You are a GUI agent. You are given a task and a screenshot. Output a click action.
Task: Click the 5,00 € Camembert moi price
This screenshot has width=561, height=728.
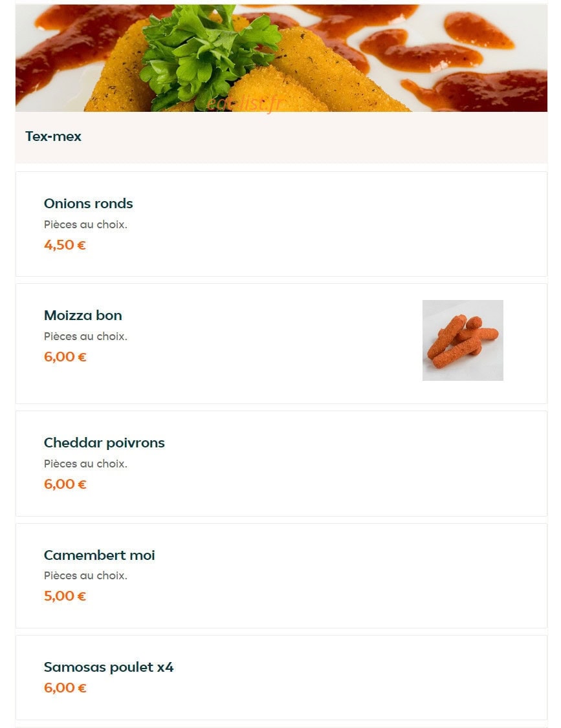(65, 595)
